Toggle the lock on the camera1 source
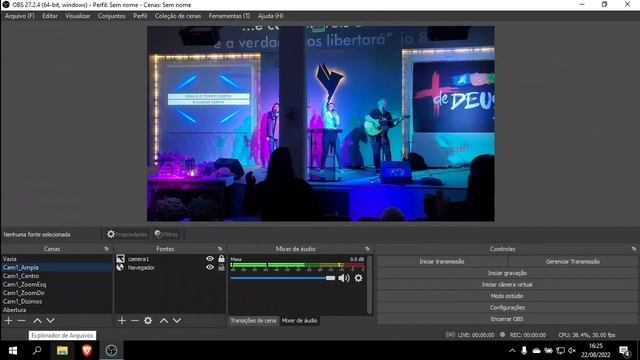 [221, 258]
